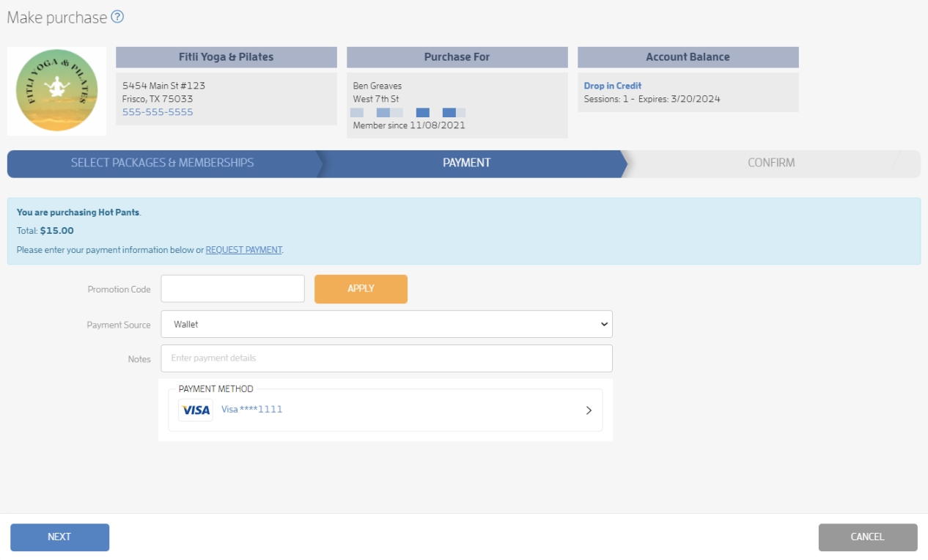
Task: Click the Purchase For header
Action: [x=457, y=57]
